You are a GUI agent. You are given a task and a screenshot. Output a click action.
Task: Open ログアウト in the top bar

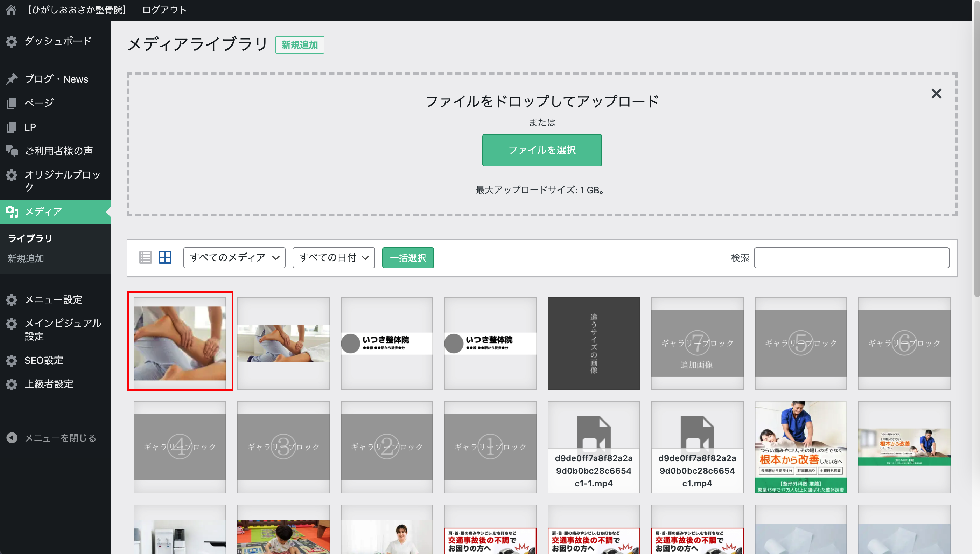164,9
